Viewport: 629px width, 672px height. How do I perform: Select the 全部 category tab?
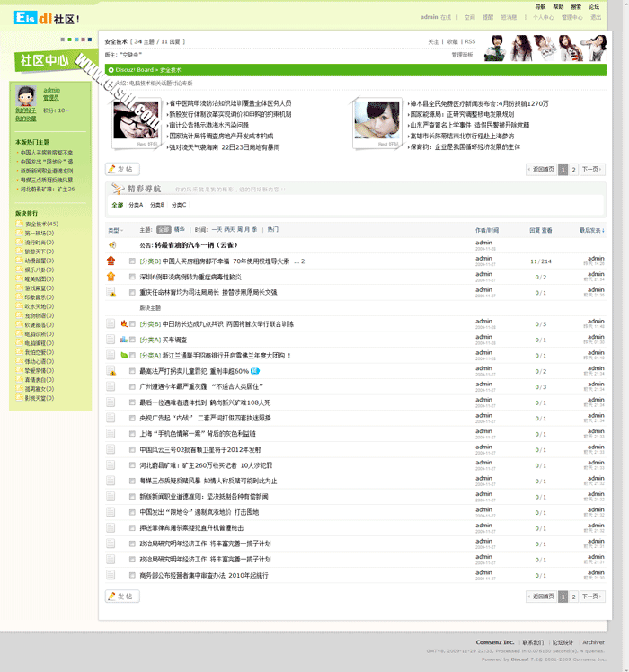117,205
